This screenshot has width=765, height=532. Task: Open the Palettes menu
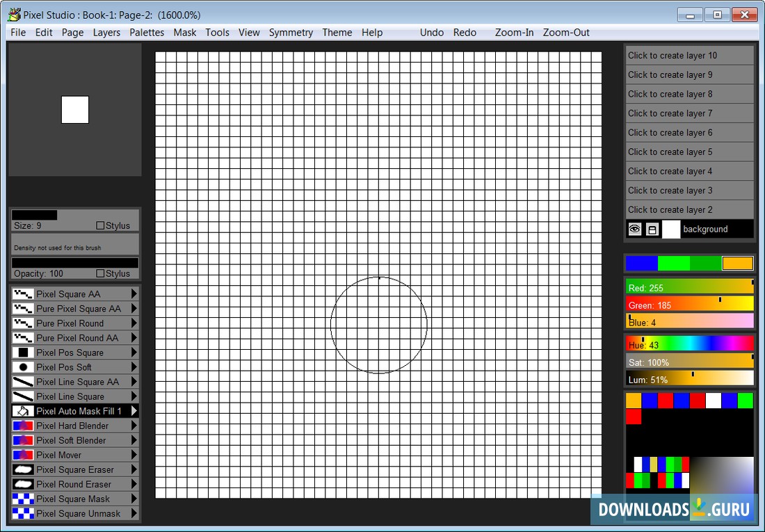pos(146,32)
